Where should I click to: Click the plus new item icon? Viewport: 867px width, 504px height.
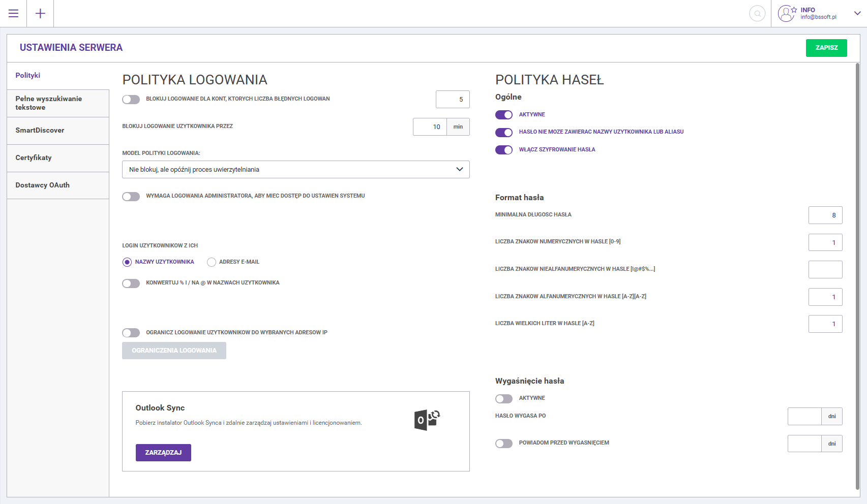tap(40, 14)
